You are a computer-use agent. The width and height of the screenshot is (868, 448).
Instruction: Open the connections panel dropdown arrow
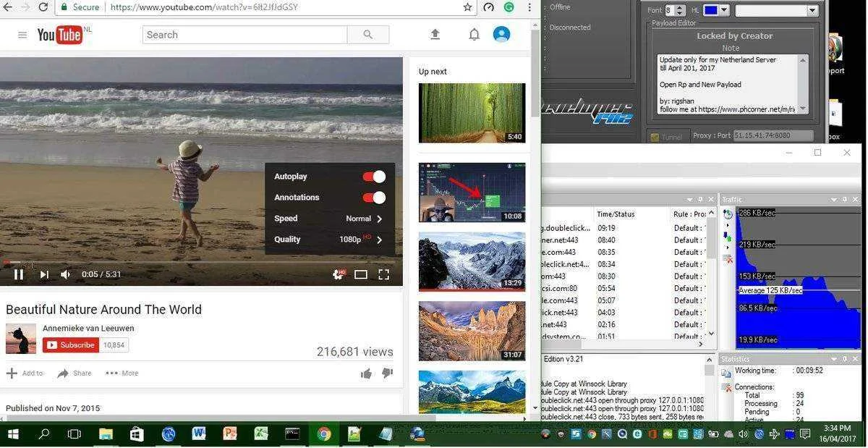tap(689, 199)
